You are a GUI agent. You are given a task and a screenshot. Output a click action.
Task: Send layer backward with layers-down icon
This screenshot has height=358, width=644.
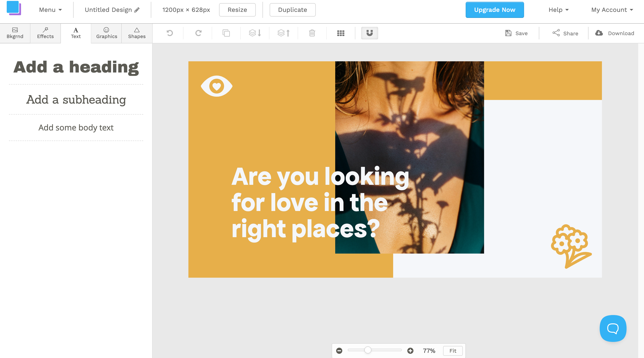pyautogui.click(x=255, y=33)
